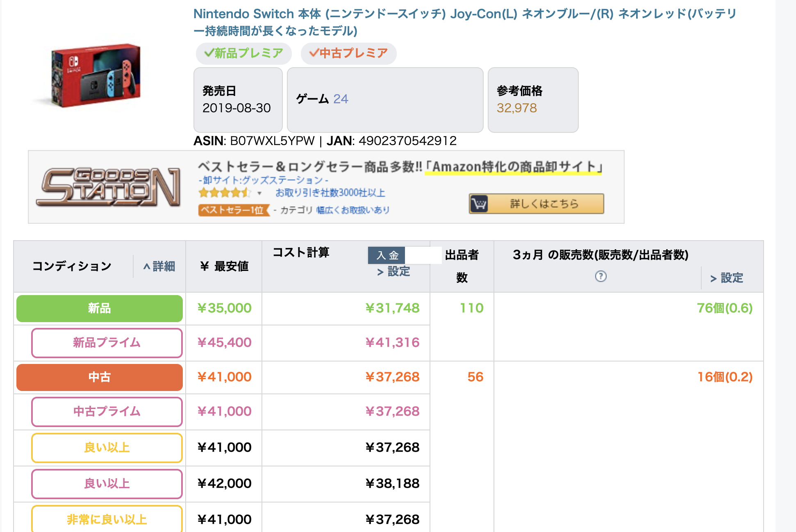Open the 3ヵ月販売数 設定 link
This screenshot has height=532, width=796.
[x=727, y=278]
